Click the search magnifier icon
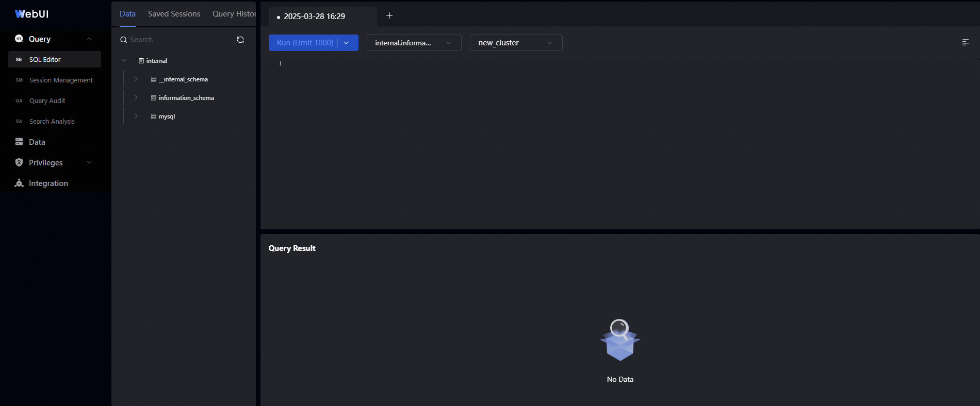The image size is (980, 406). click(x=124, y=40)
